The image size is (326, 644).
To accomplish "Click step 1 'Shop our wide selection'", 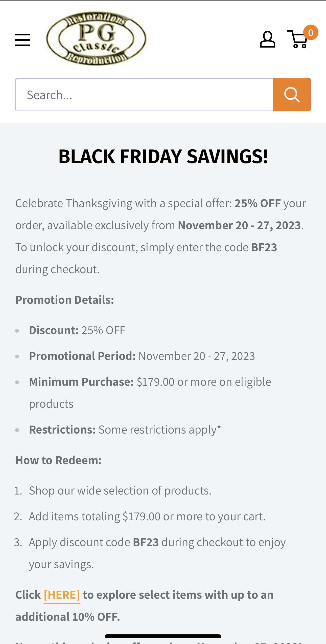I will (x=120, y=491).
